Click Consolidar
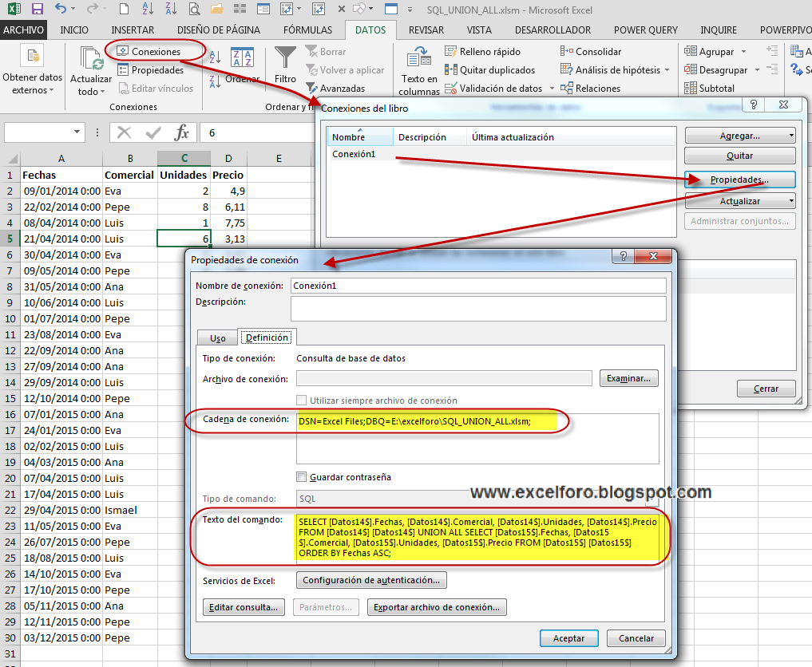Image resolution: width=812 pixels, height=667 pixels. pos(590,51)
